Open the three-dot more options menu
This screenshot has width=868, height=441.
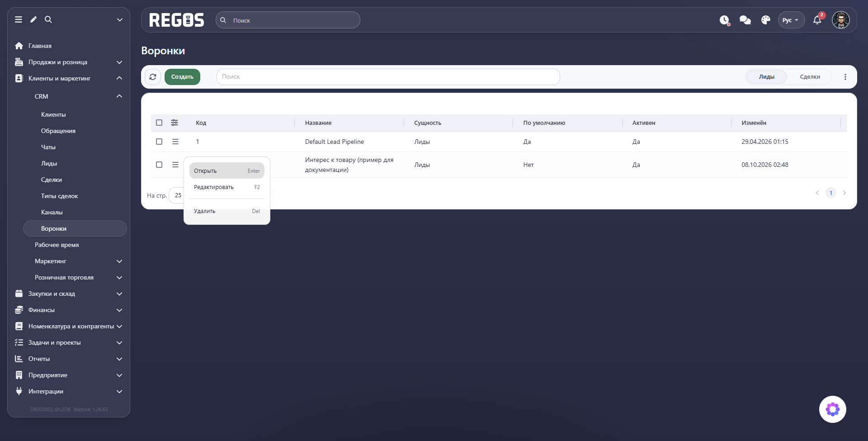point(845,77)
